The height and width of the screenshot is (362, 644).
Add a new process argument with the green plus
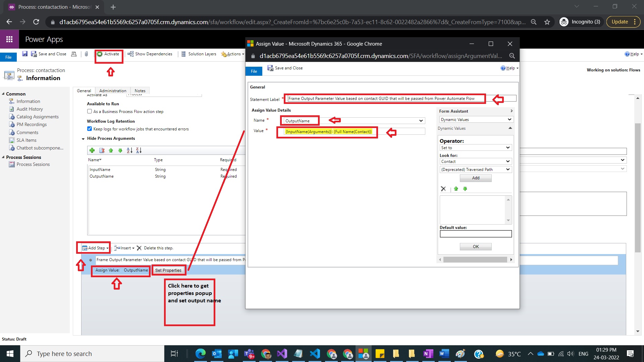92,150
